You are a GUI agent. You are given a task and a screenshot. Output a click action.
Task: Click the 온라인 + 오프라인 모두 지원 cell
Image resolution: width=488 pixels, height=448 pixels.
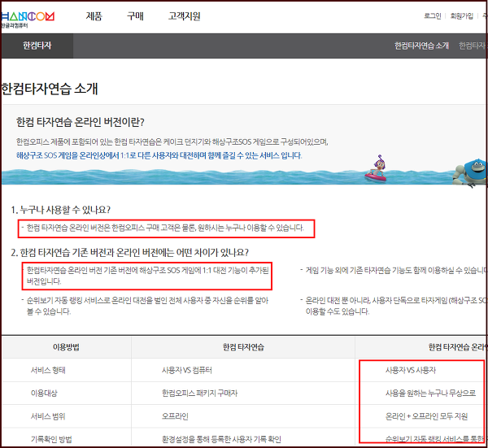tap(426, 416)
